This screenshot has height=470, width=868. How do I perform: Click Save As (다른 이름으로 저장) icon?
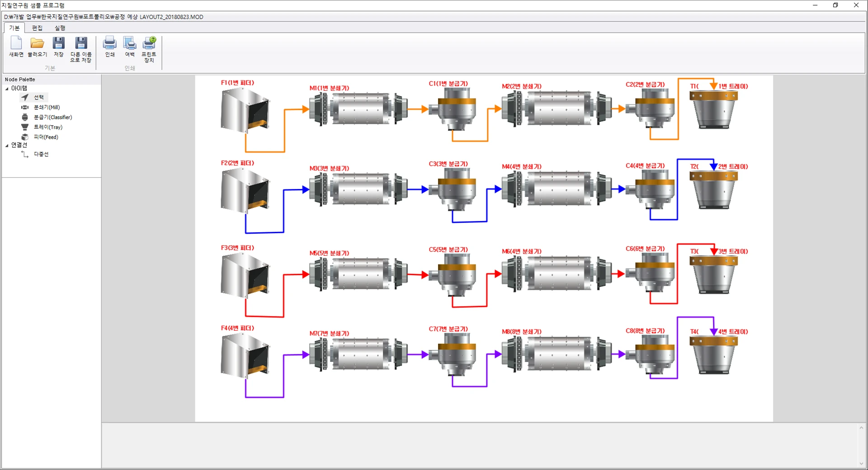(81, 43)
